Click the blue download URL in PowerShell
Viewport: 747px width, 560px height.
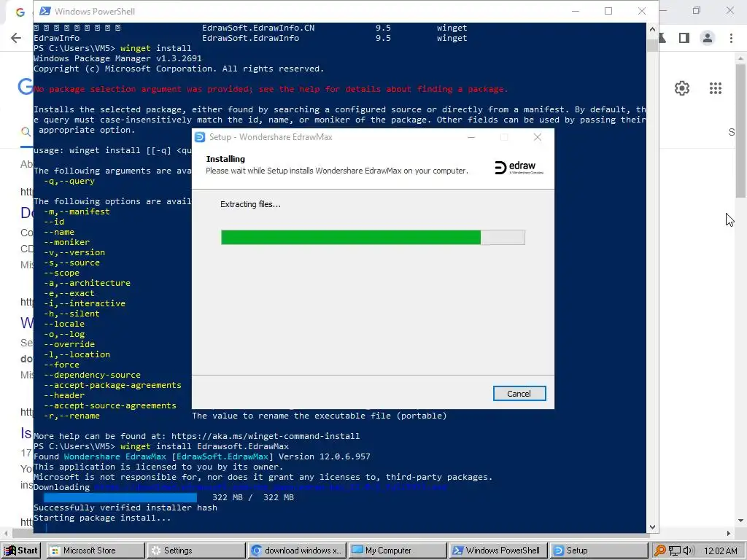(x=270, y=487)
